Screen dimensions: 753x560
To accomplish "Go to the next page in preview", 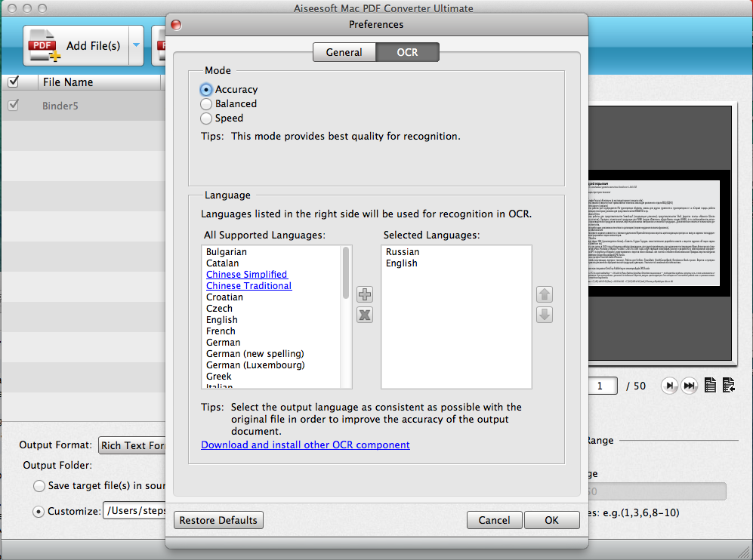I will point(669,386).
